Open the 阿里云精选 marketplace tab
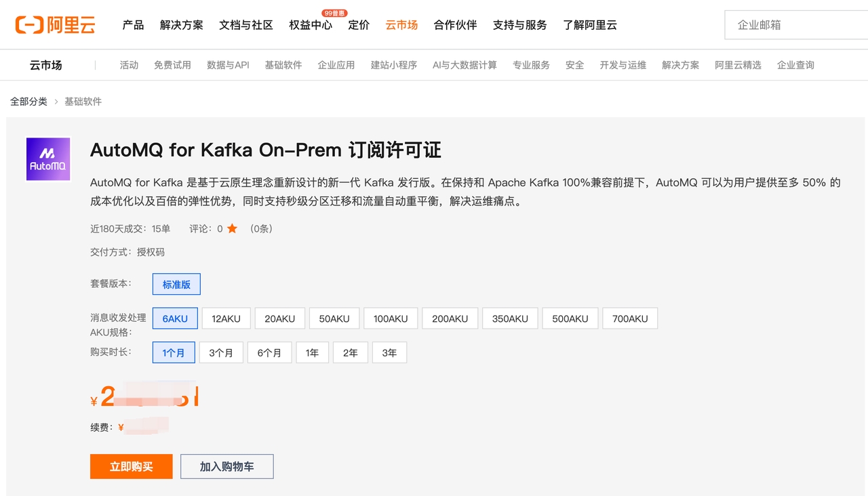Image resolution: width=868 pixels, height=496 pixels. click(738, 65)
